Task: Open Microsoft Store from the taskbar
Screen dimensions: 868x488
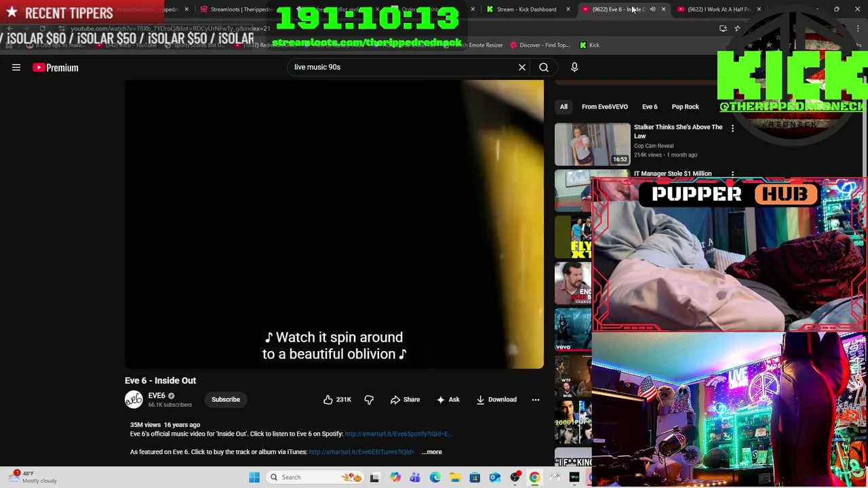Action: [x=475, y=477]
